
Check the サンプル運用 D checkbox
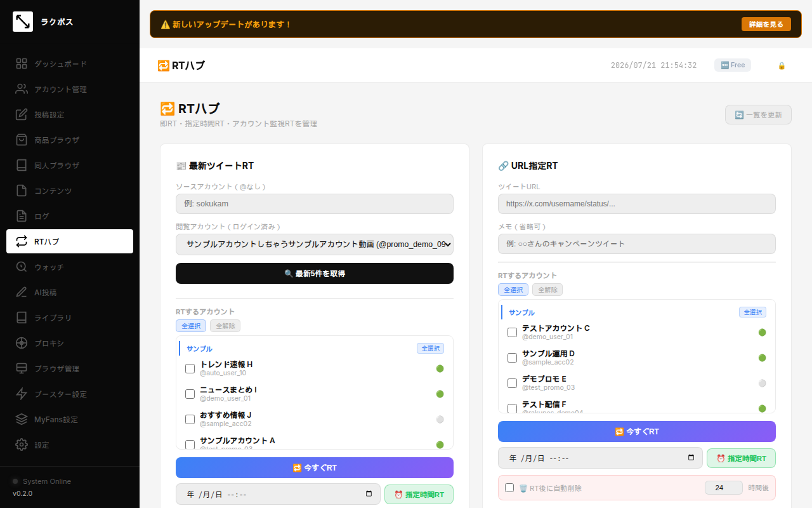tap(512, 358)
